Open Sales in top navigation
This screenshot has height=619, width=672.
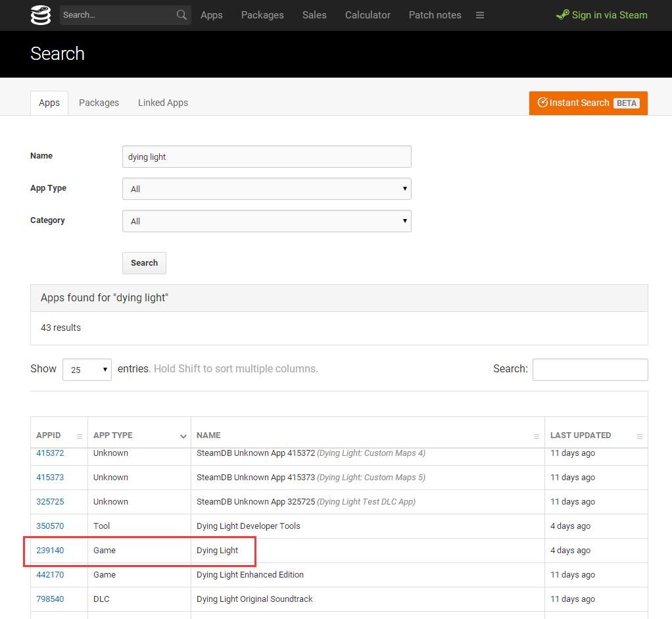314,15
